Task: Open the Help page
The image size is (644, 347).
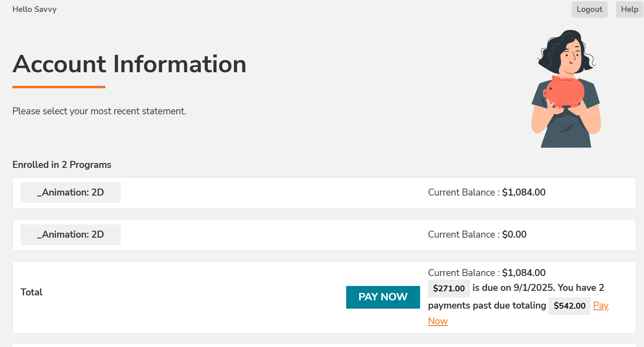Action: (629, 9)
